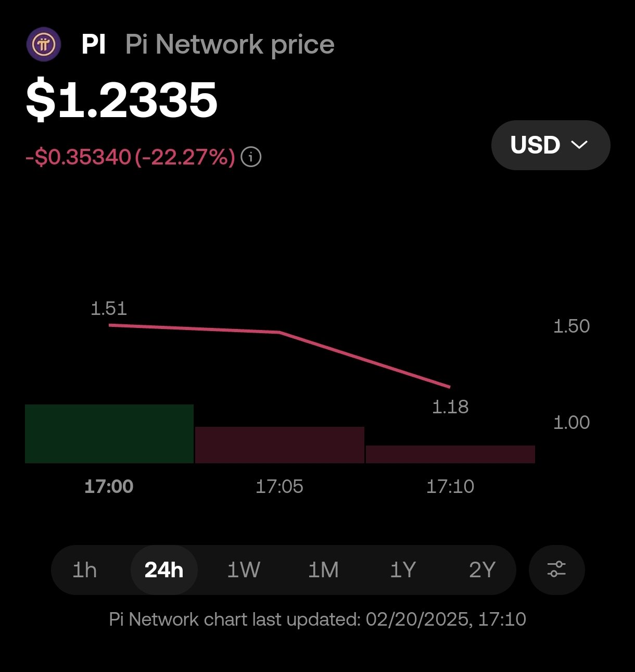Select the 2Y time range
This screenshot has height=672, width=635.
point(482,570)
